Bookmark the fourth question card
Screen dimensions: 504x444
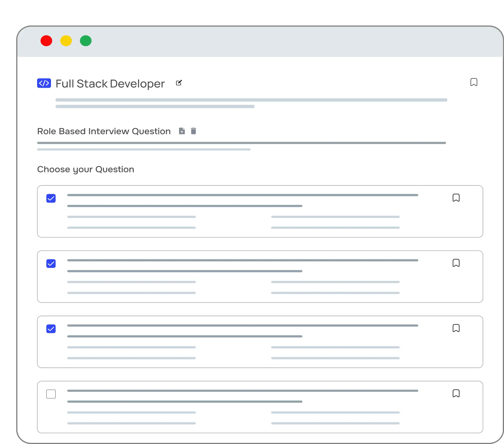click(456, 394)
